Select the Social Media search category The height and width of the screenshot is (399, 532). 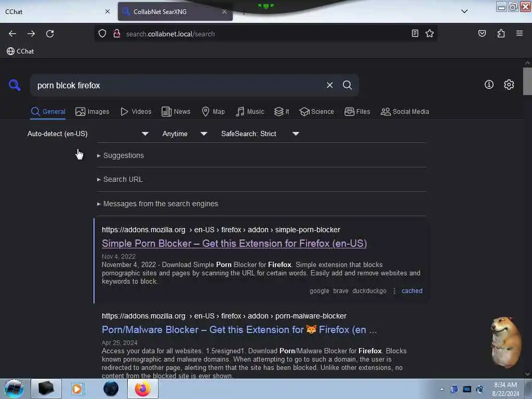(x=405, y=112)
